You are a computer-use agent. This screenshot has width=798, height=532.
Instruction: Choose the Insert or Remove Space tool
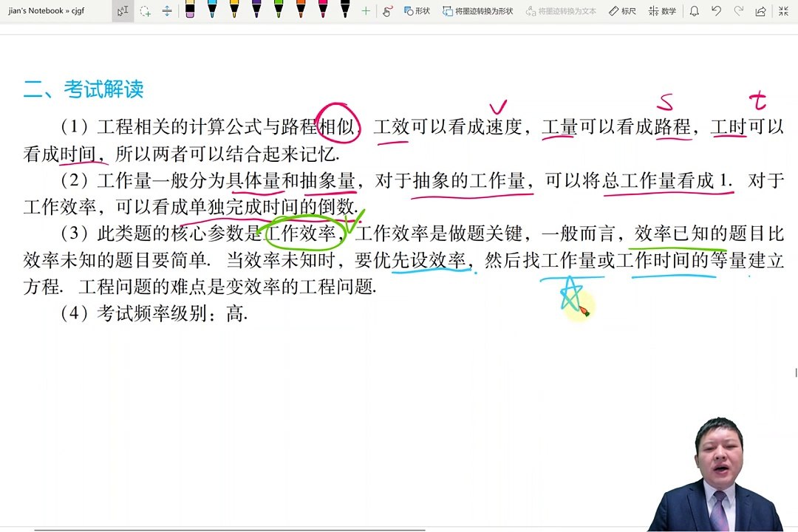pyautogui.click(x=167, y=10)
